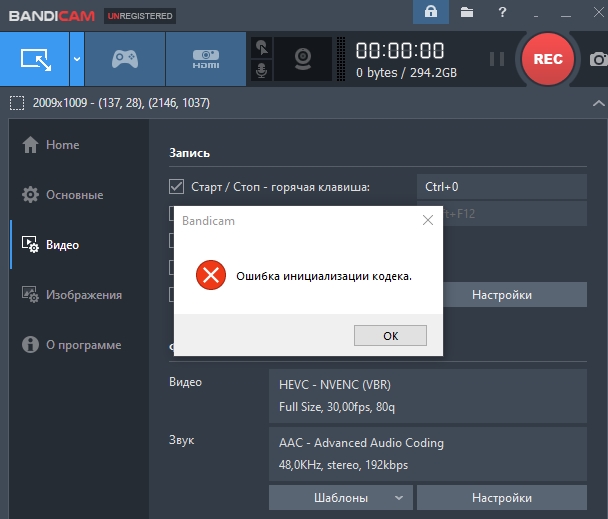Switch to game recording mode
The height and width of the screenshot is (519, 608).
(125, 59)
